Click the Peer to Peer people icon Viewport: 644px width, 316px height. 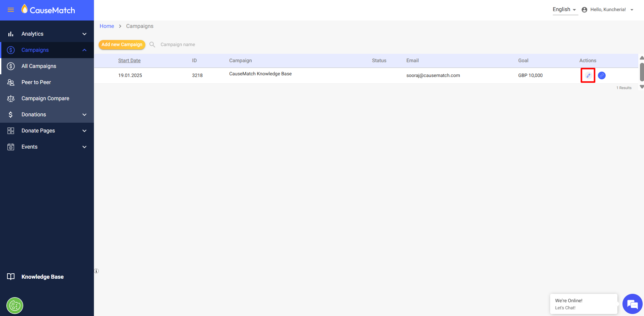click(11, 82)
